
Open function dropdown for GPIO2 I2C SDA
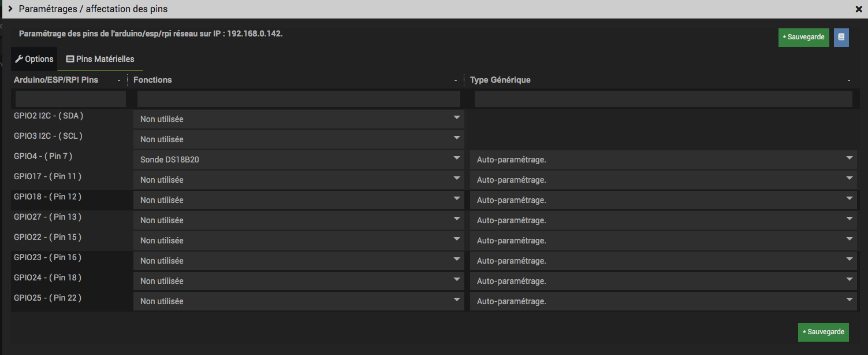point(299,119)
